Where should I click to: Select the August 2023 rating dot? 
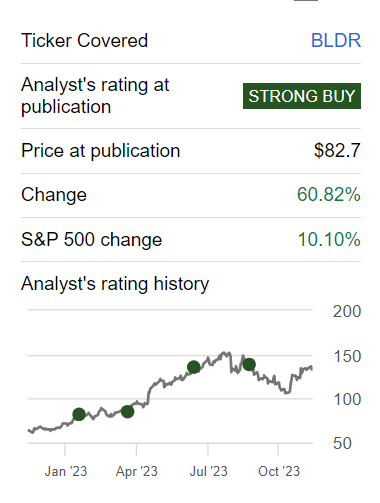[249, 364]
